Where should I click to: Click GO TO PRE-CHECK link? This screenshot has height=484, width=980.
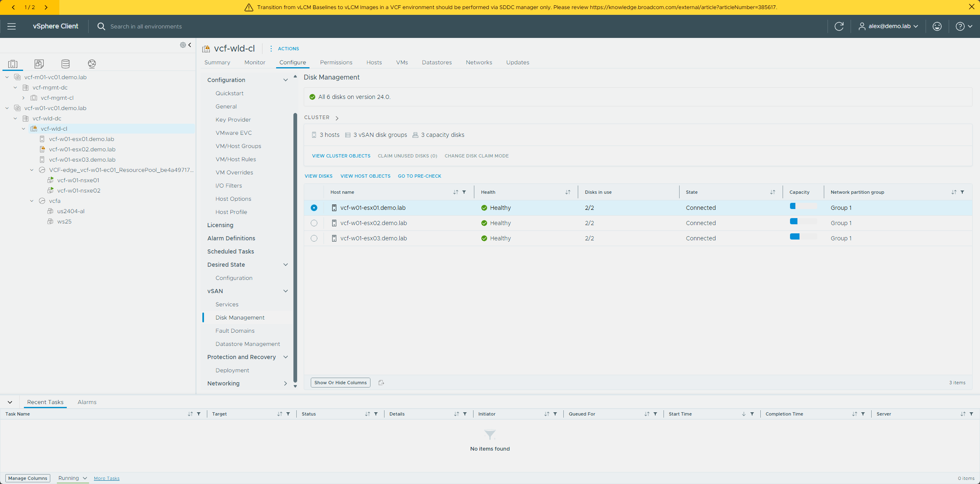420,176
